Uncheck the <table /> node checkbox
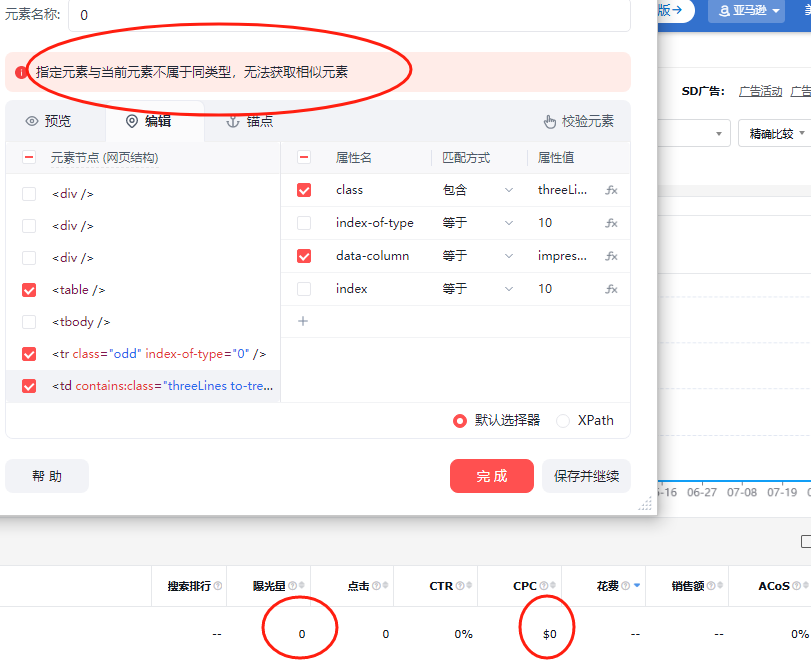 29,290
